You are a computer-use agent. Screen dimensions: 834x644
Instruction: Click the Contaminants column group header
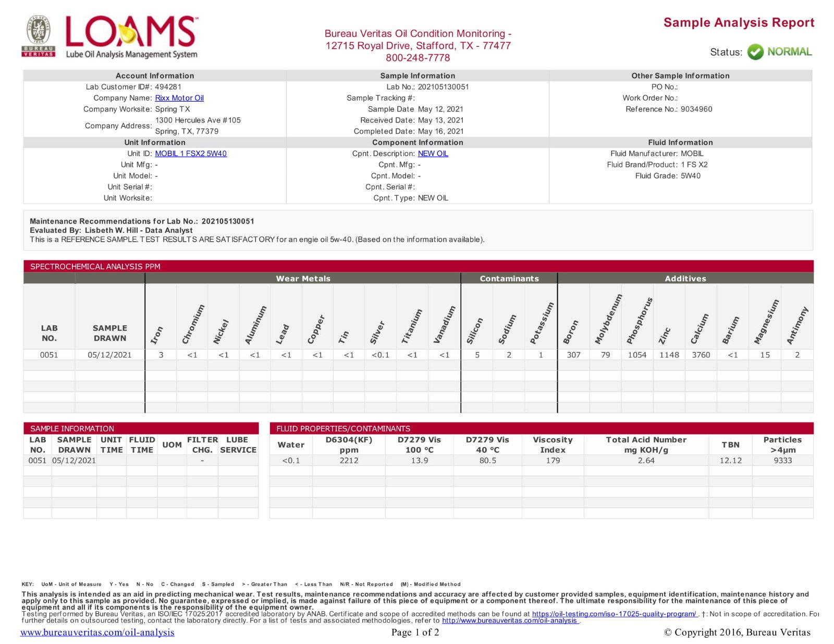pyautogui.click(x=509, y=279)
